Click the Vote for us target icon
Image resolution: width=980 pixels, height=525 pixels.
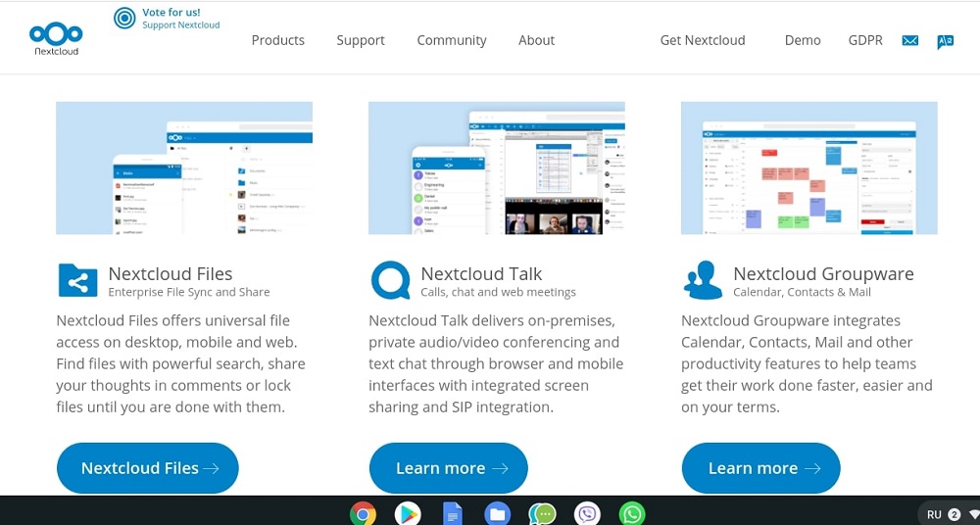pos(124,19)
